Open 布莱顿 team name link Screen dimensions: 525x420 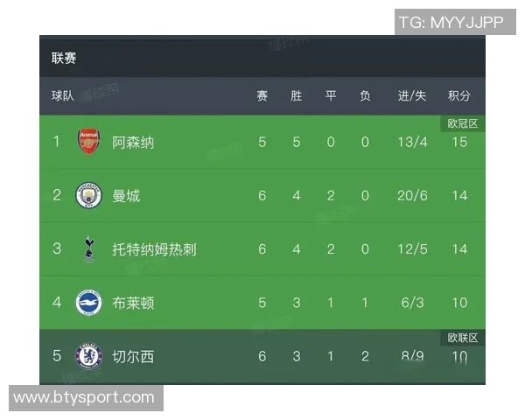133,303
